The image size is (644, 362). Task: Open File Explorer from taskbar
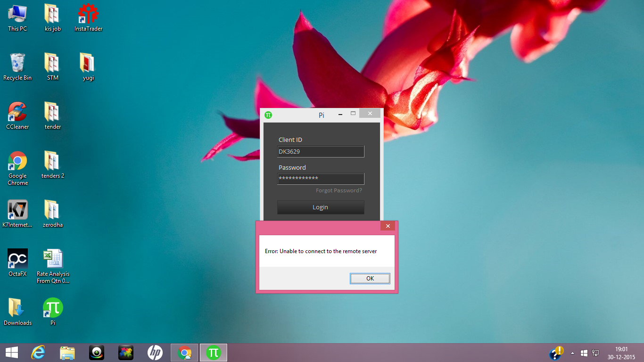67,353
